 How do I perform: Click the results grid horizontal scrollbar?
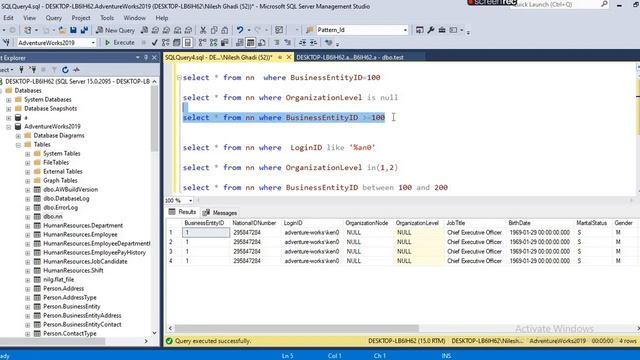pos(296,328)
